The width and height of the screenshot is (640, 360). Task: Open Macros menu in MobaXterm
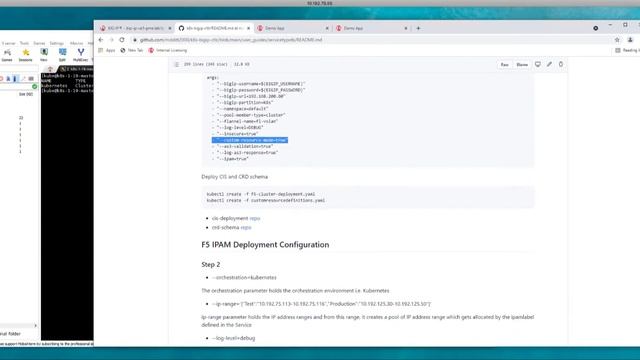pos(76,43)
